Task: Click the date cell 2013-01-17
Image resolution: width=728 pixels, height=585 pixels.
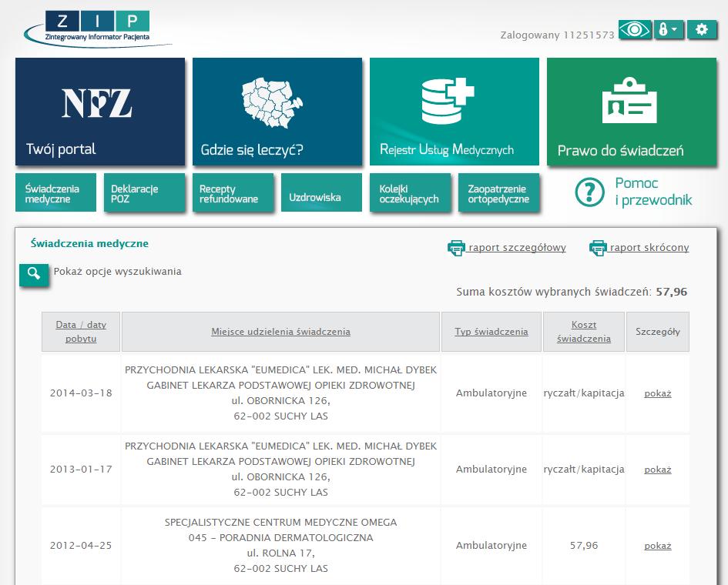Action: (x=81, y=469)
